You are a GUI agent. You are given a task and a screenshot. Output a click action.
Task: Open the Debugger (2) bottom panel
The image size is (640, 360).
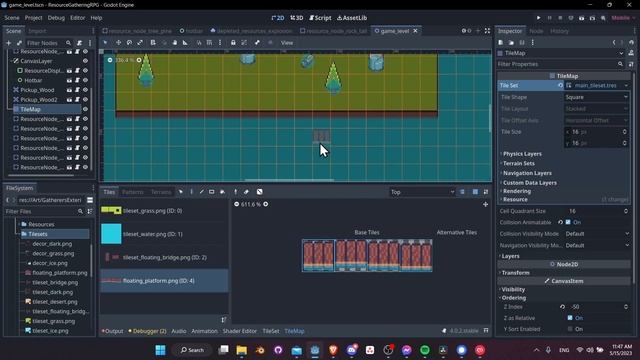(147, 331)
